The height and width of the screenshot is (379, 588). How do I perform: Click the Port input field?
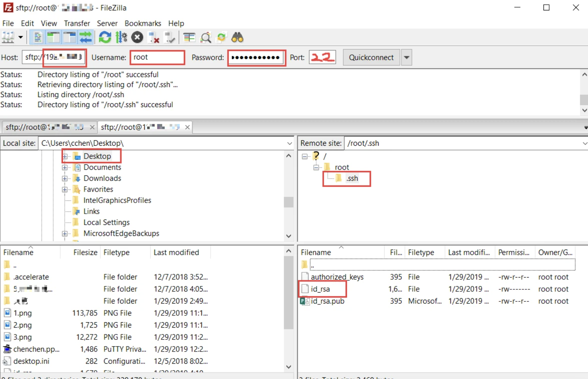click(322, 57)
